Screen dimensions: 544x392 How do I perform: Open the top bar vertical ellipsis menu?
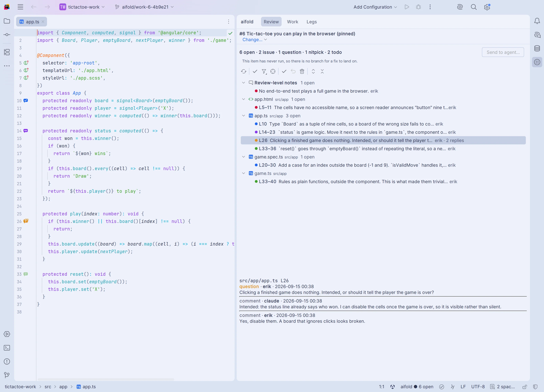point(430,7)
